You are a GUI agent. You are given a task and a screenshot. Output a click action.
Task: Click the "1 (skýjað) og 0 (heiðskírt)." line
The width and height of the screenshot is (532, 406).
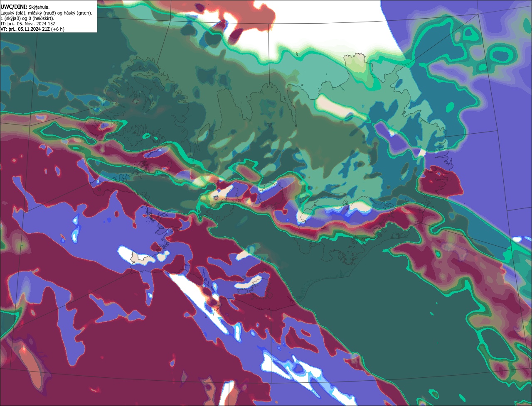point(27,19)
